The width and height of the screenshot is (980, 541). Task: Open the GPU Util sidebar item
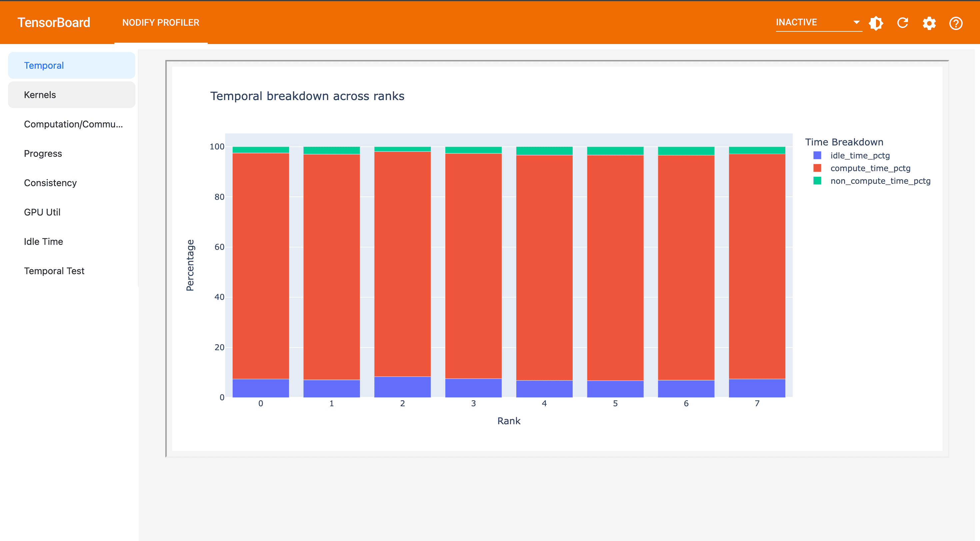(x=72, y=212)
